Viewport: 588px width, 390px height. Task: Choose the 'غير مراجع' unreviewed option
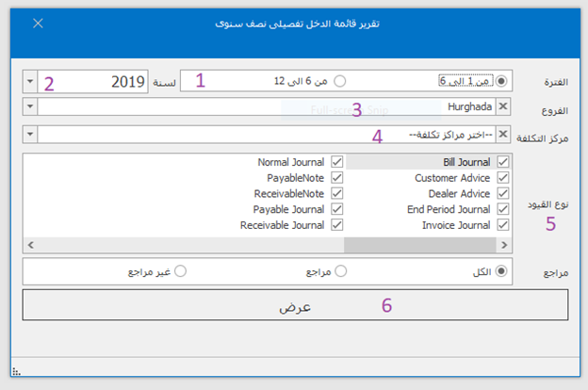[x=180, y=270]
